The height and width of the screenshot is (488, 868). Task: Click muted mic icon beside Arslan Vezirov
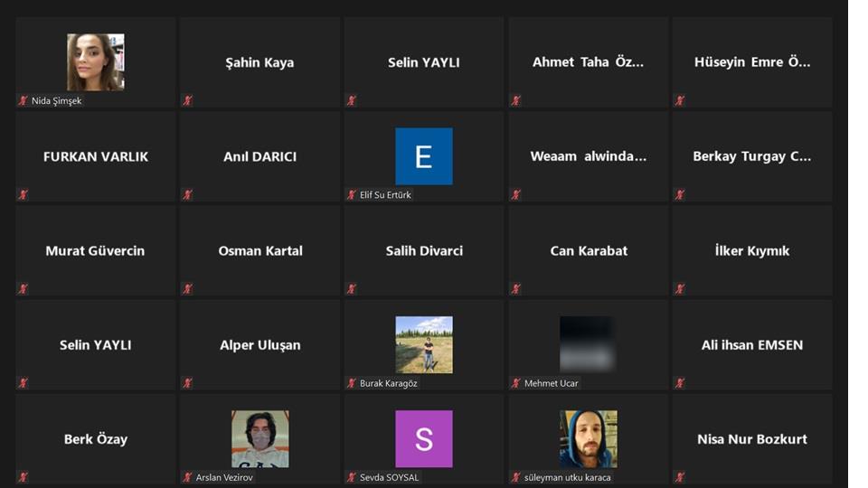point(188,477)
